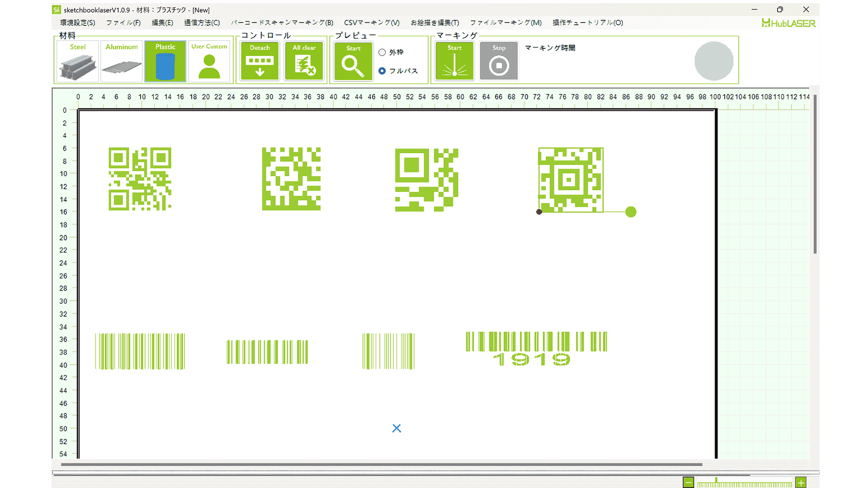Click the green resize handle beside Aztec code
The width and height of the screenshot is (868, 488).
(x=631, y=212)
